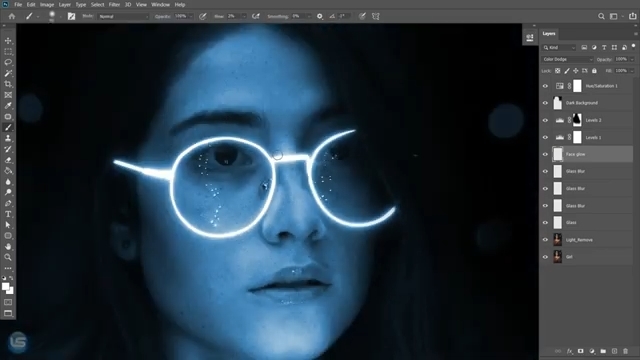
Task: Select the History Brush tool
Action: (8, 149)
